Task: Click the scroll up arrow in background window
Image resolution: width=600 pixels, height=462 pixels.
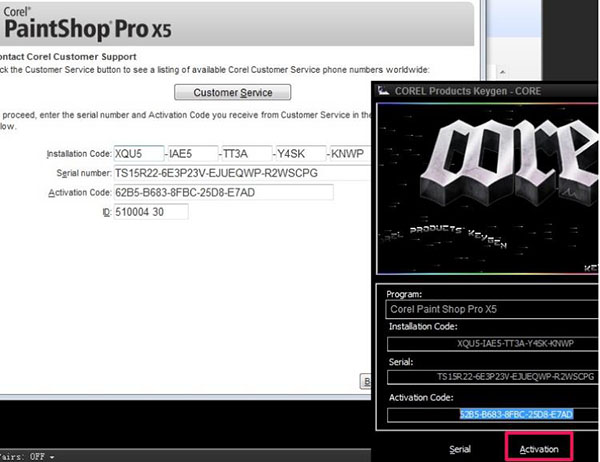Action: [502, 72]
